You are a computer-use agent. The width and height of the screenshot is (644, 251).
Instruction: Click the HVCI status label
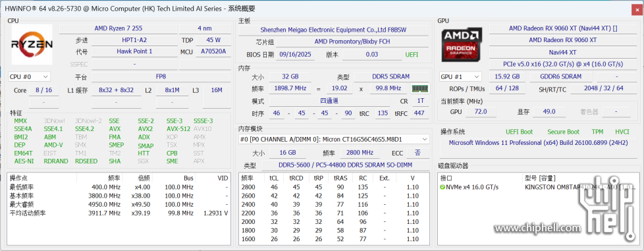coord(622,132)
